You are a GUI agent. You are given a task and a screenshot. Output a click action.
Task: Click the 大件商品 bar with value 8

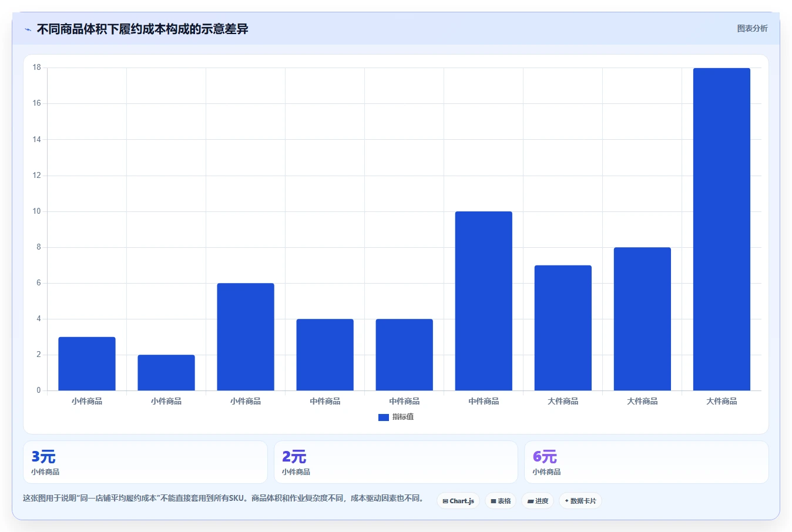tap(642, 319)
